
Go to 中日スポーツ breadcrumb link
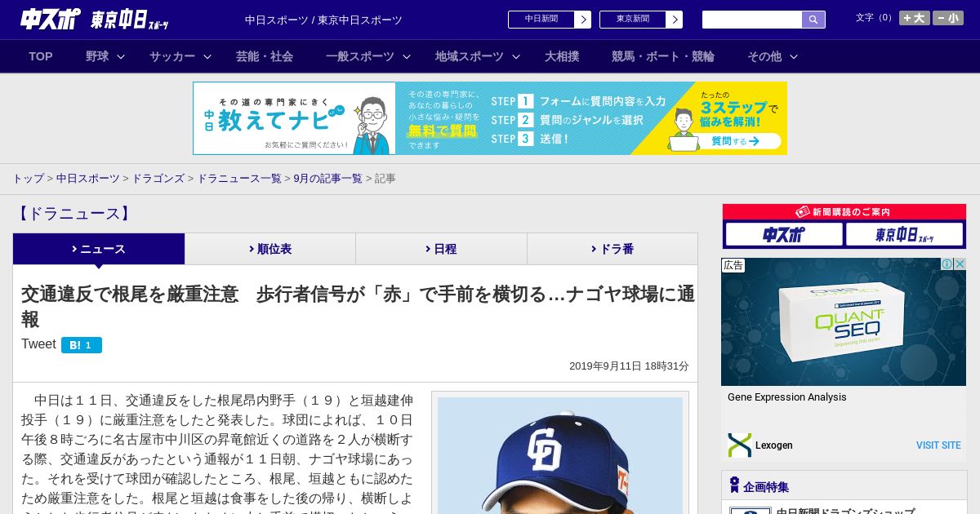[88, 178]
